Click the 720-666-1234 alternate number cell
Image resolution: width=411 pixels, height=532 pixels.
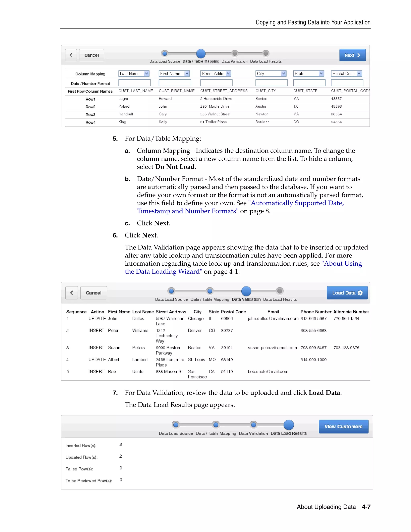[x=346, y=318]
